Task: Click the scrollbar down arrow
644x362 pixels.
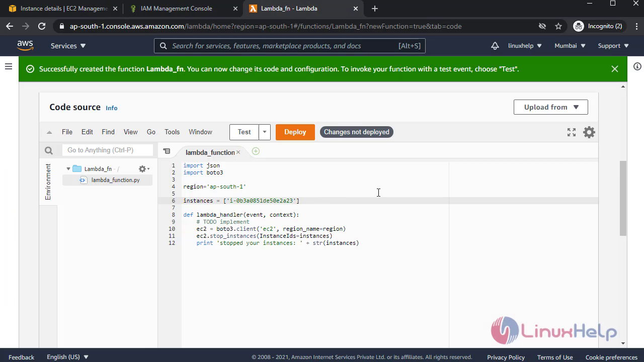Action: point(623,343)
